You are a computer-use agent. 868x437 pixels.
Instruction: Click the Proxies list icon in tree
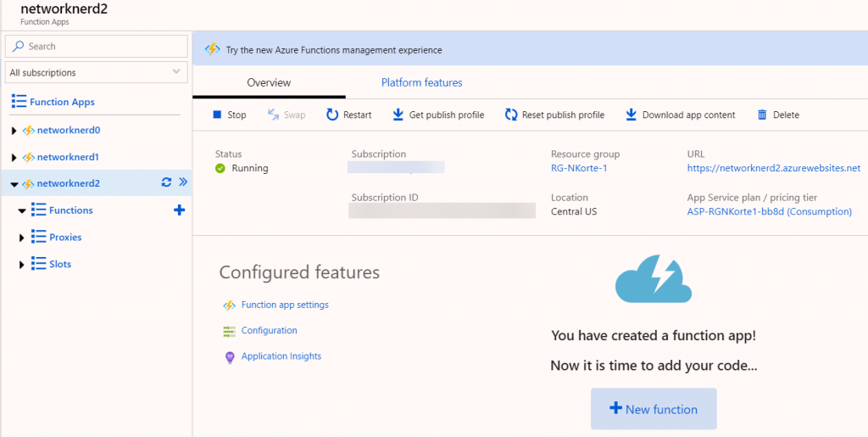click(39, 237)
